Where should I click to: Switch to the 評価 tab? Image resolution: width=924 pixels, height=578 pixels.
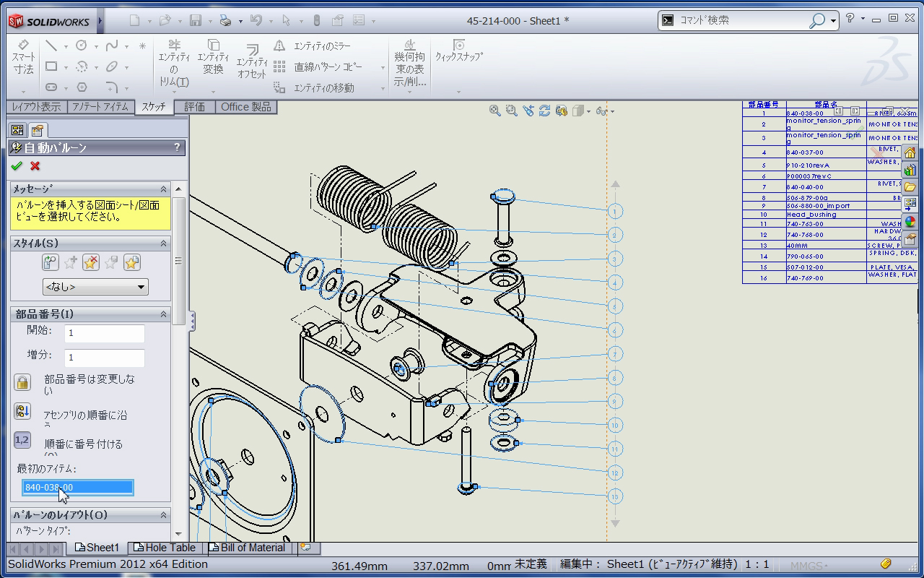194,107
